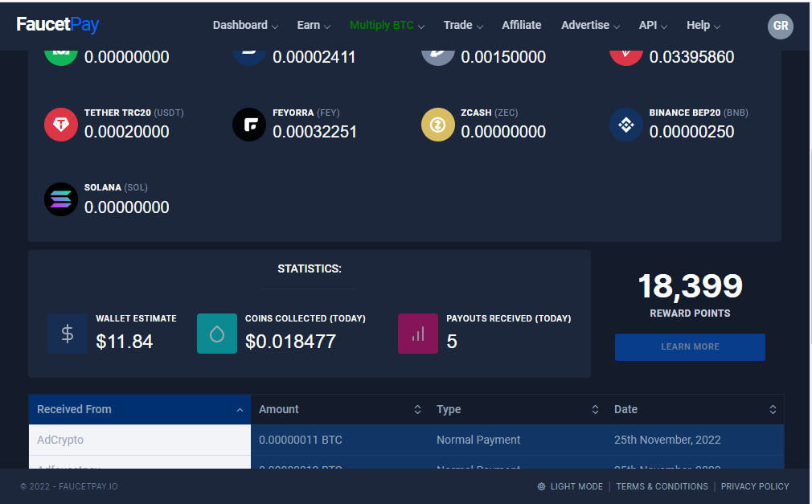Open Terms & Conditions link
This screenshot has width=812, height=504.
point(662,486)
